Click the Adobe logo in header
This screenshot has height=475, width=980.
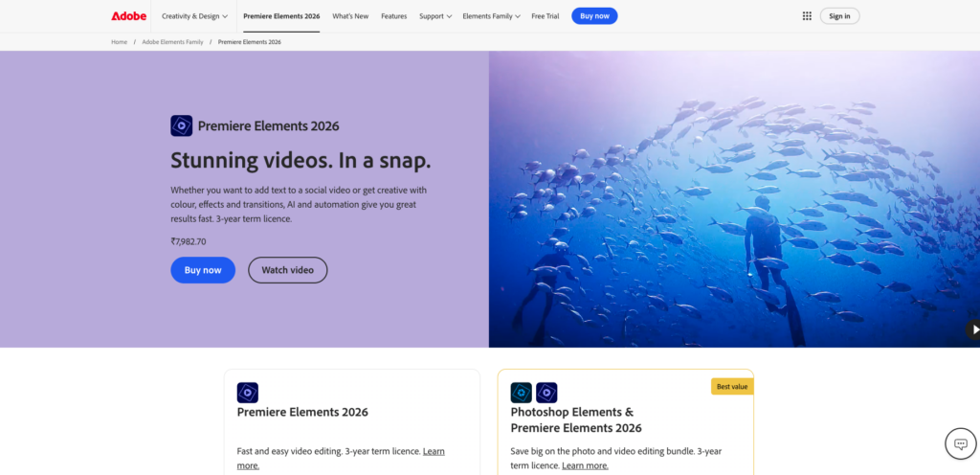129,16
